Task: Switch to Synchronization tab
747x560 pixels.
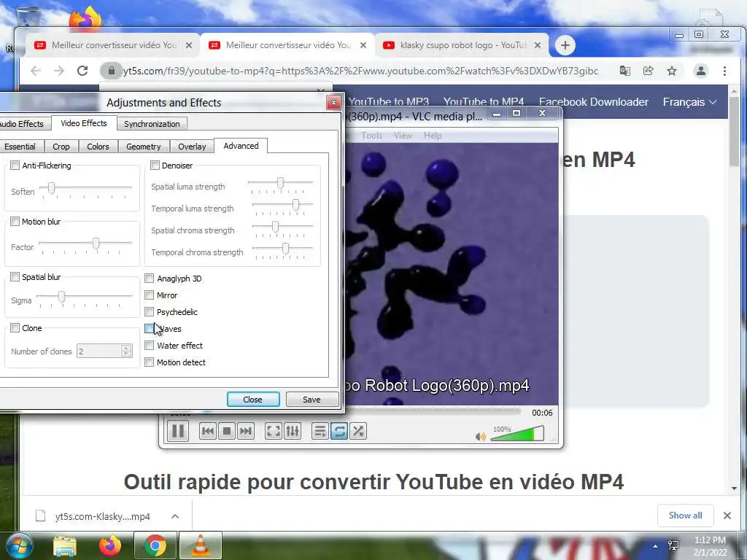Action: pos(152,124)
